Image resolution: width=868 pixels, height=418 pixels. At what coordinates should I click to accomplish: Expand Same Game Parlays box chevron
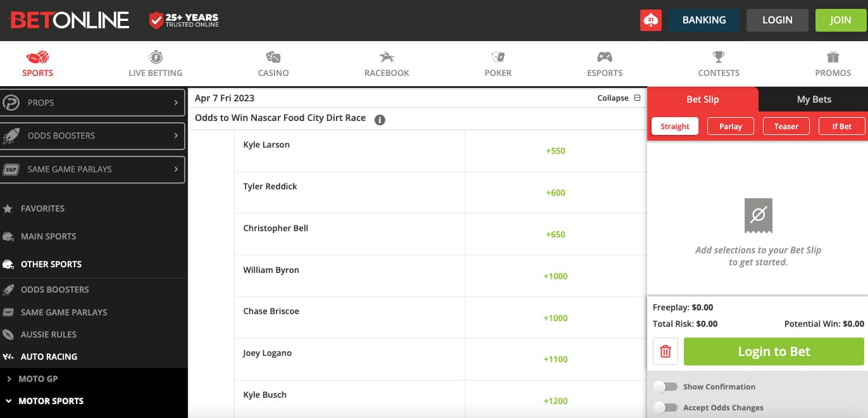(177, 169)
